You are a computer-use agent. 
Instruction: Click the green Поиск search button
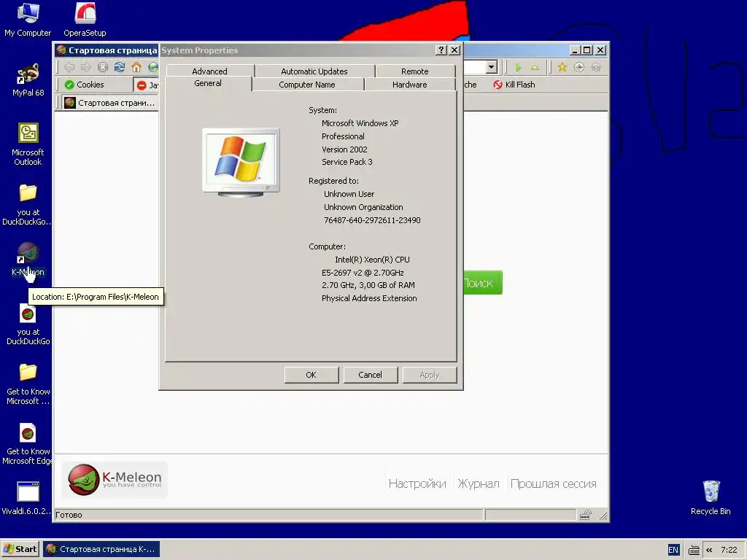click(x=483, y=283)
